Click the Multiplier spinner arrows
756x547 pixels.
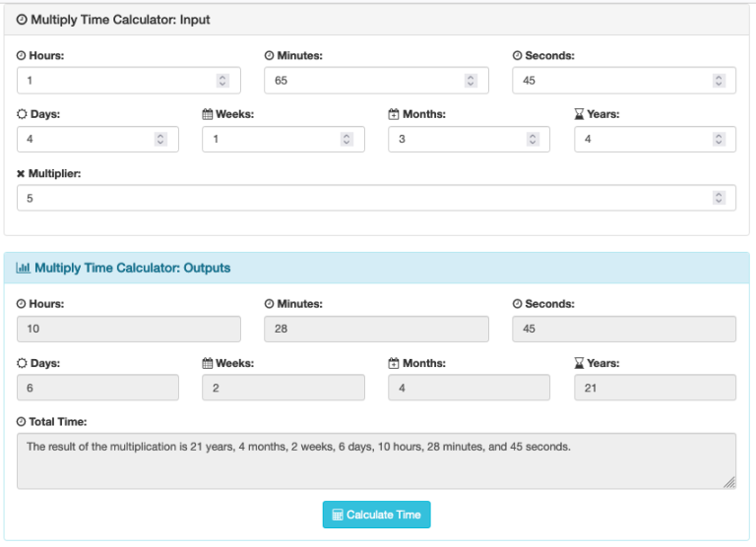719,198
